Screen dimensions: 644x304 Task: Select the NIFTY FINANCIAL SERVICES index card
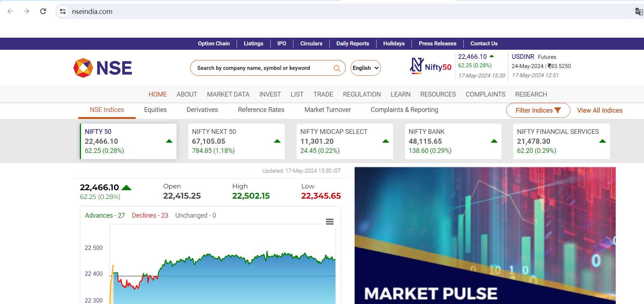pyautogui.click(x=562, y=141)
